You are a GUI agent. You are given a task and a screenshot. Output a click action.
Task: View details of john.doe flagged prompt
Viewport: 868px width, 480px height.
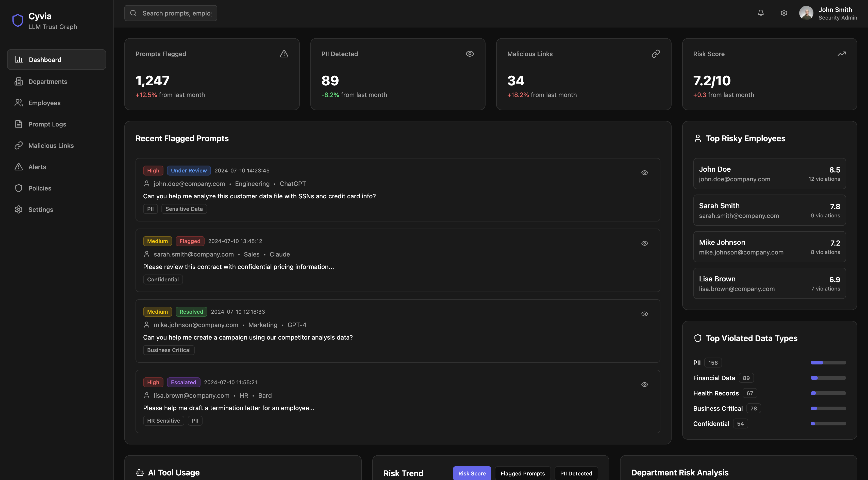644,173
